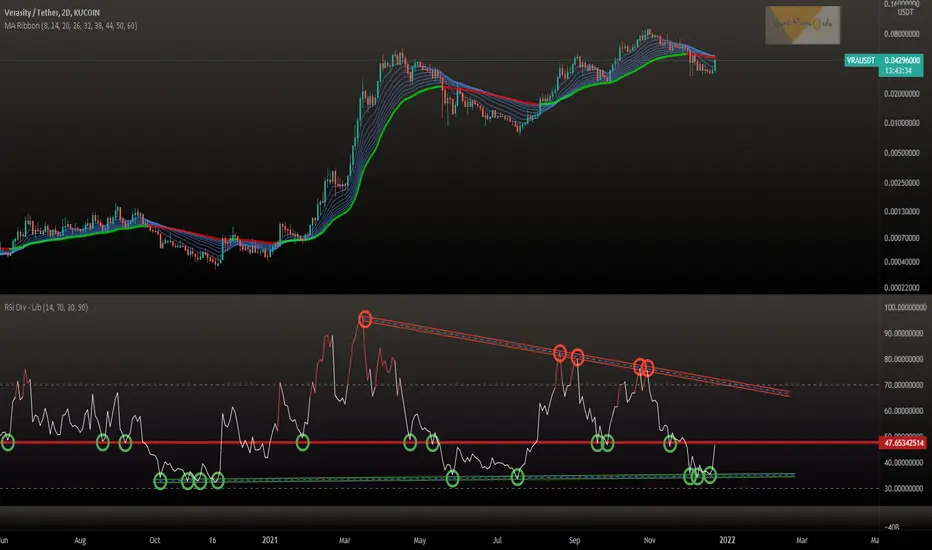
Task: Click the 80.00000000 RSI scale label
Action: pos(904,359)
